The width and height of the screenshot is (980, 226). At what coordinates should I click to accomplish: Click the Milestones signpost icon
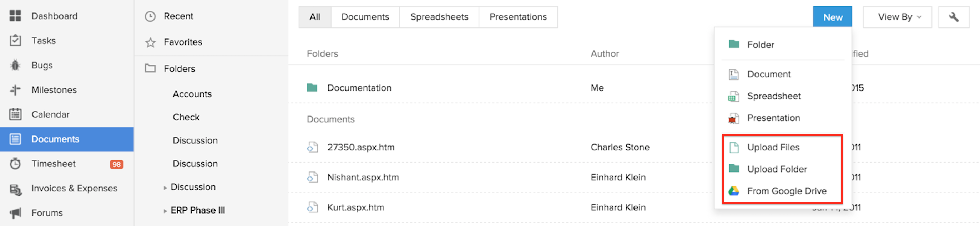coord(15,90)
